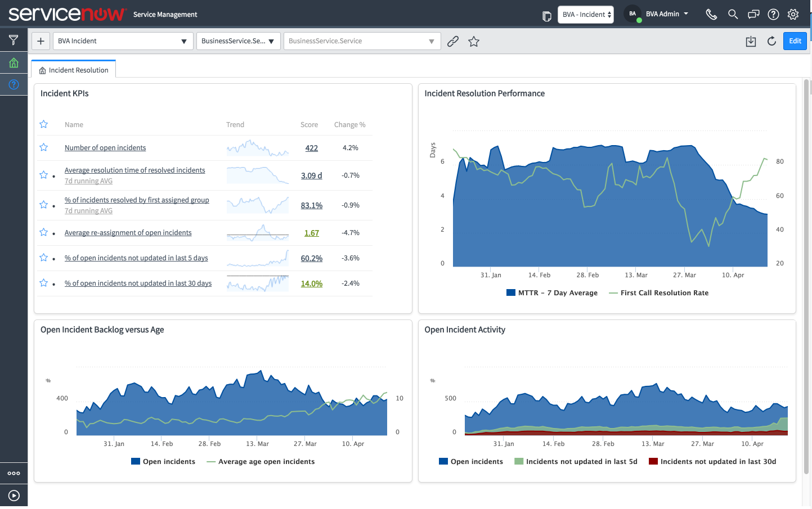Create a new dashboard tab with plus icon

pos(40,40)
